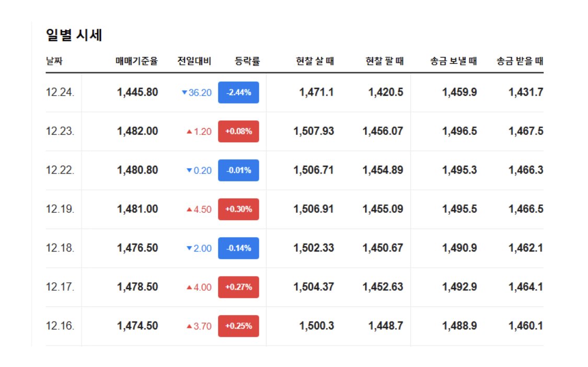This screenshot has width=588, height=367.
Task: Click the 1,482.00 base rate value
Action: click(x=137, y=131)
